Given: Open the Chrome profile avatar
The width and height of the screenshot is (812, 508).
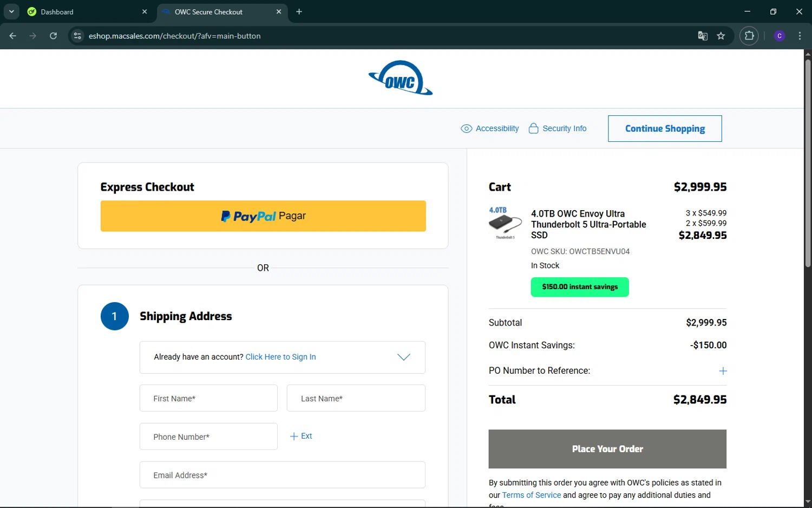Looking at the screenshot, I should coord(780,36).
